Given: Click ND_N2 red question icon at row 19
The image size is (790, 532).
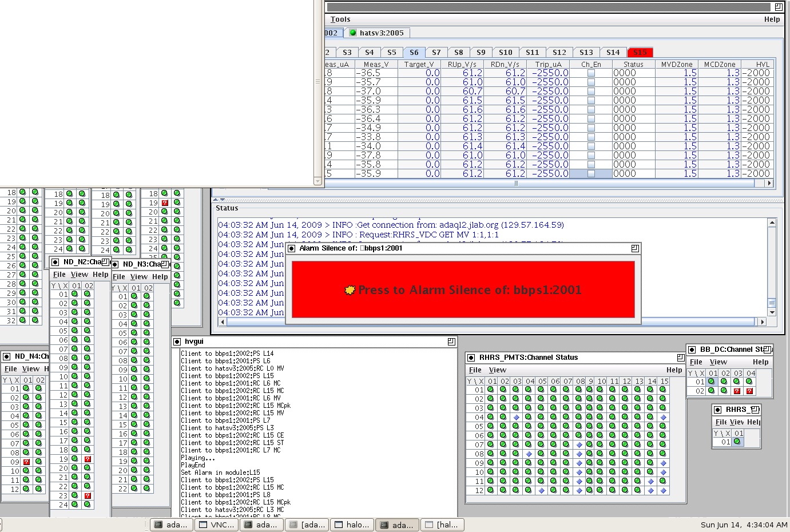Looking at the screenshot, I should click(x=88, y=459).
